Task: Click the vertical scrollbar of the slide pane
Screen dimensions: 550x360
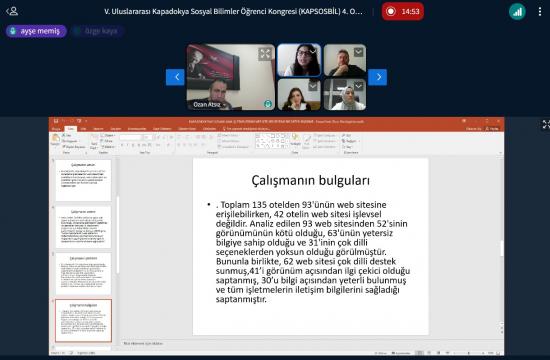Action: tap(502, 247)
